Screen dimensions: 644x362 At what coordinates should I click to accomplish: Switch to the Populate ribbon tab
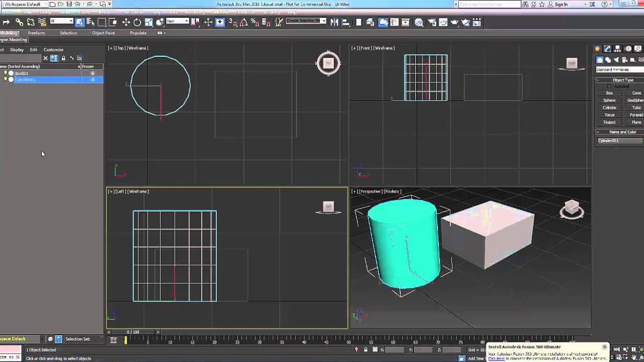[138, 33]
